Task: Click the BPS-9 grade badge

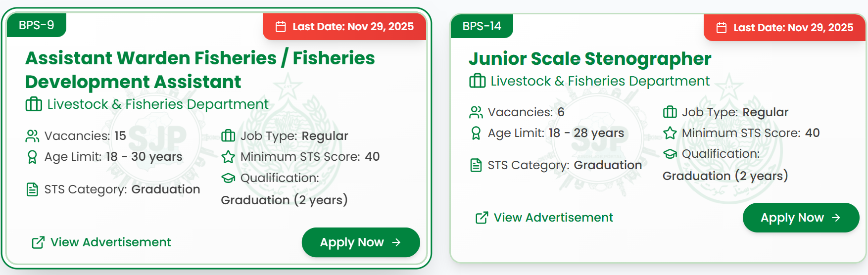Action: [x=36, y=25]
